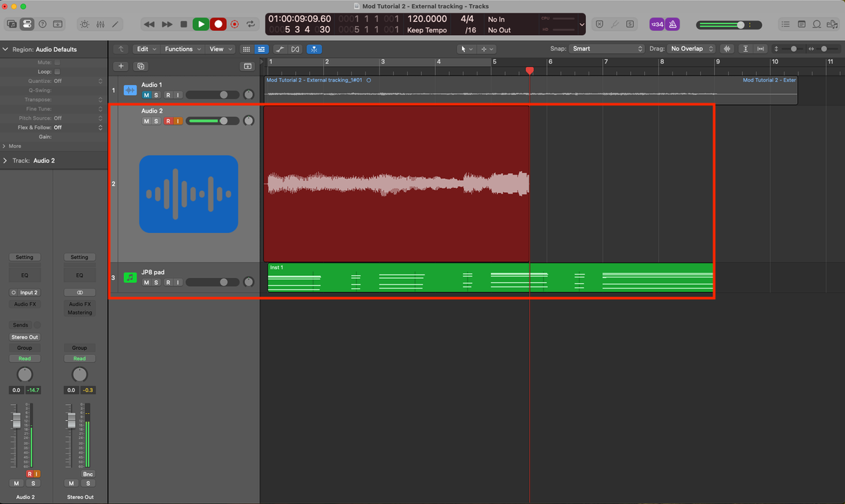
Task: Open the Apple Loops browser icon
Action: tap(817, 24)
